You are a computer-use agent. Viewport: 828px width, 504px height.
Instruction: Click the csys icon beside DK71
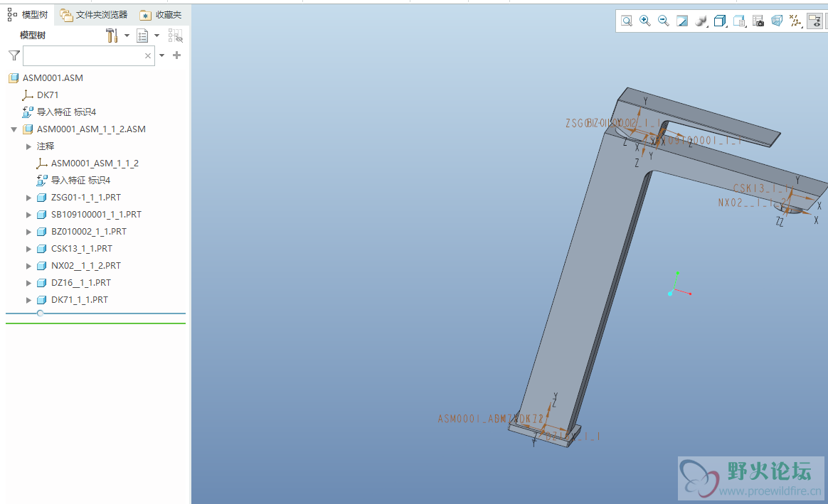[28, 95]
